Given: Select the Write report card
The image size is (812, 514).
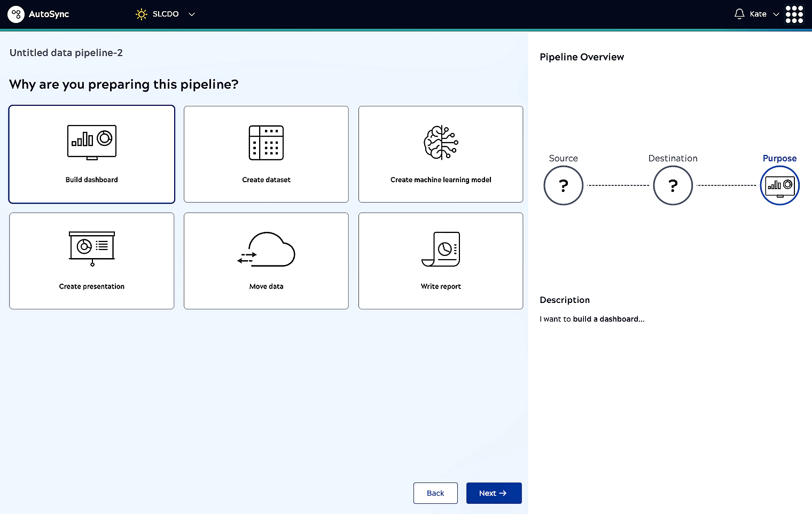Looking at the screenshot, I should point(441,261).
